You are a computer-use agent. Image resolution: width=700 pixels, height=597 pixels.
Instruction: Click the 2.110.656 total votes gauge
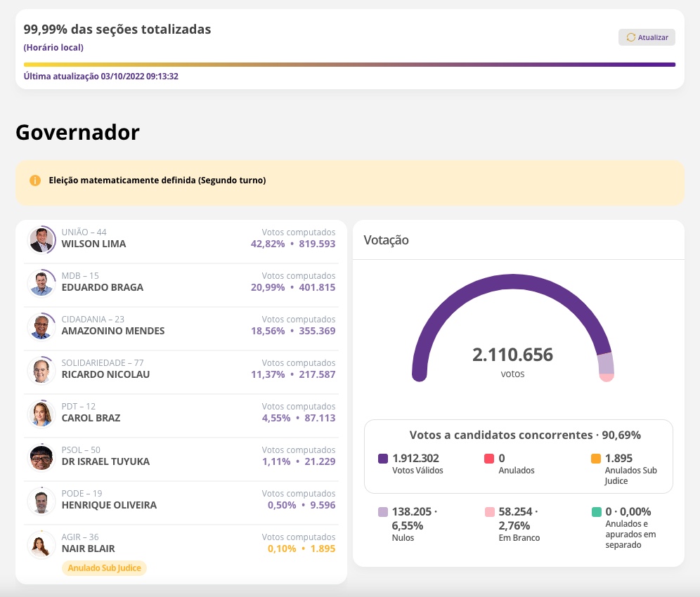(512, 355)
